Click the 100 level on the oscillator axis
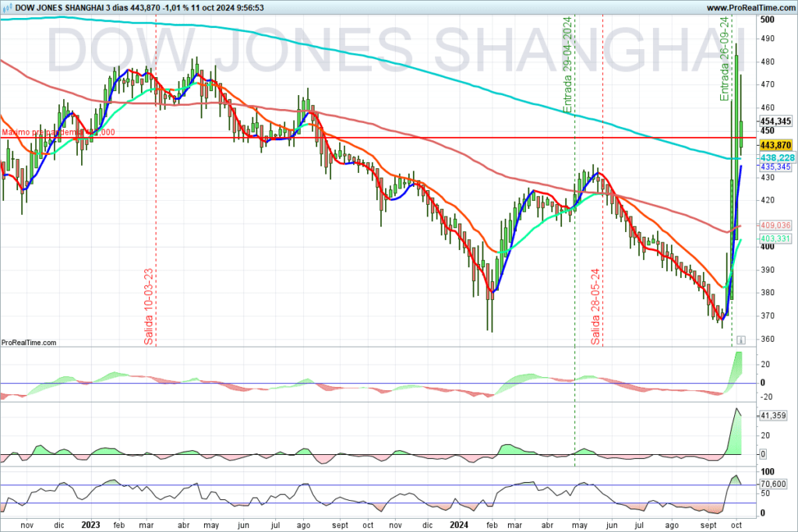This screenshot has height=532, width=798. click(767, 471)
